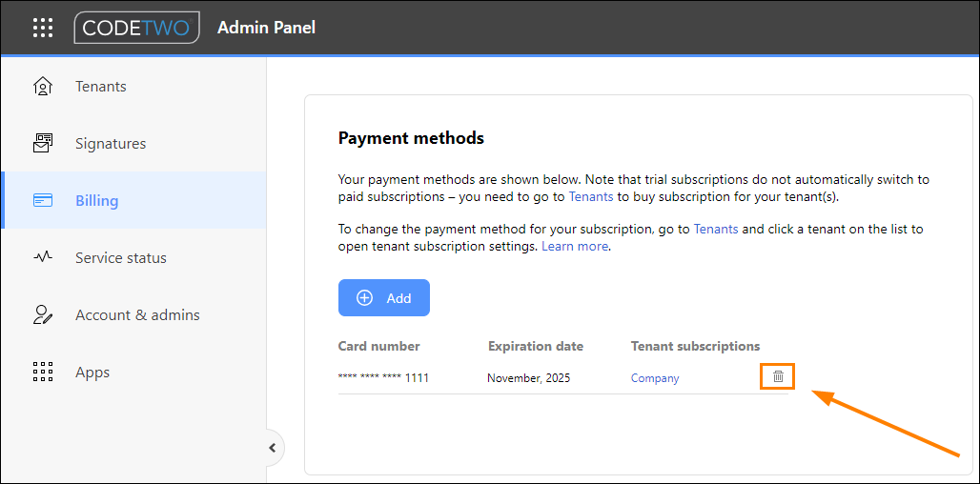
Task: Collapse the sidebar with the chevron
Action: click(x=272, y=447)
